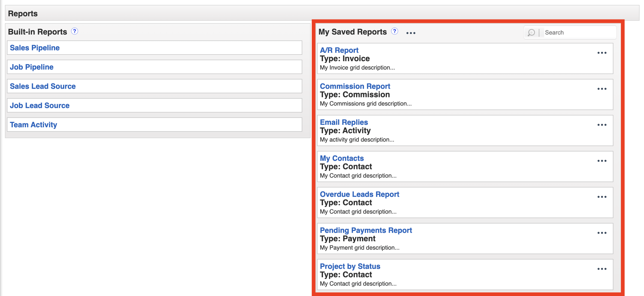This screenshot has width=644, height=296.
Task: Click the search magnifier icon
Action: (x=531, y=32)
